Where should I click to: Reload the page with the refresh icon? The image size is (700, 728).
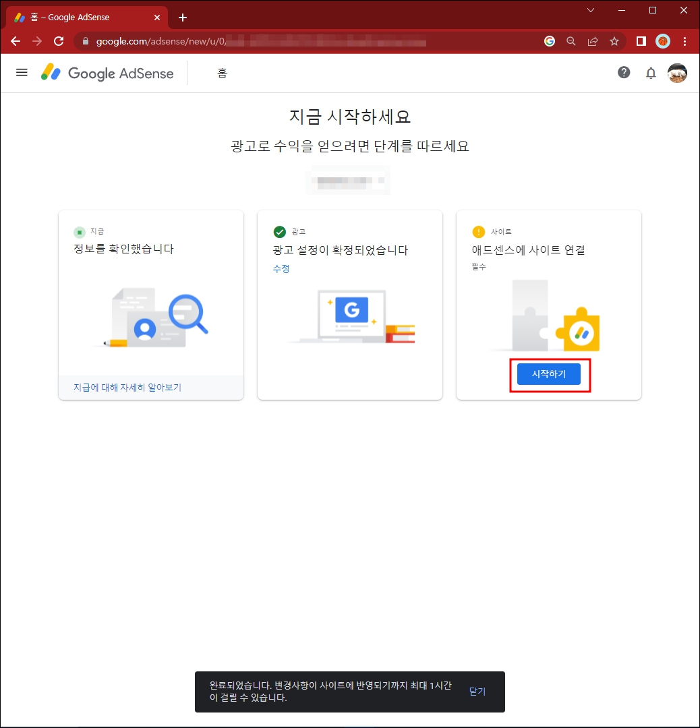coord(59,41)
